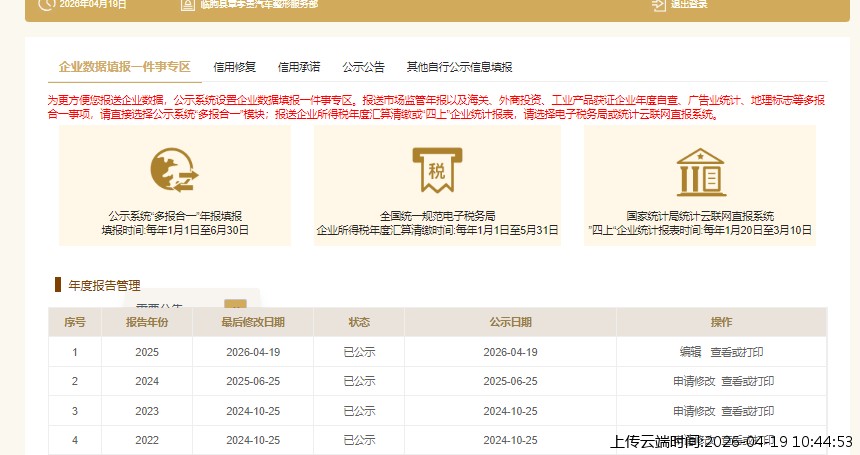Select report year cell 2024
Screen dimensions: 860x455
click(x=147, y=381)
